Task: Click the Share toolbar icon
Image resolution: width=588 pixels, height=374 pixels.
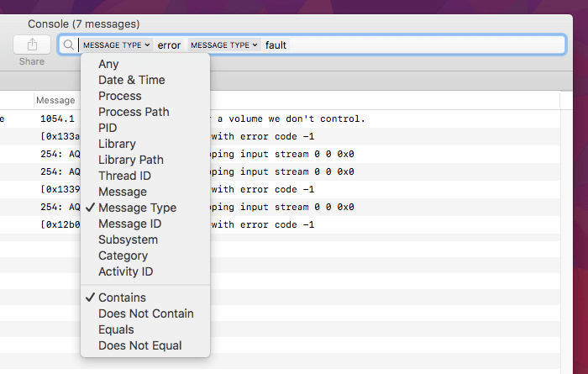Action: click(x=32, y=45)
